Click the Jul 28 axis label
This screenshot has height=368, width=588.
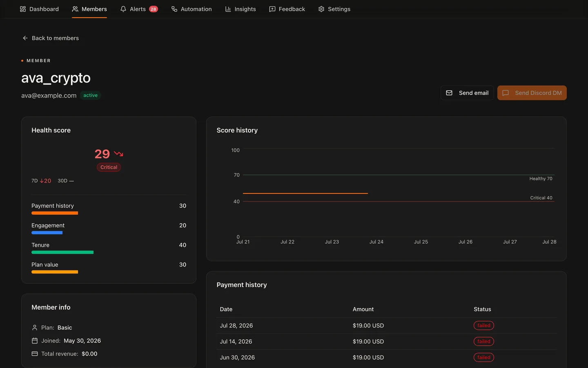click(549, 242)
